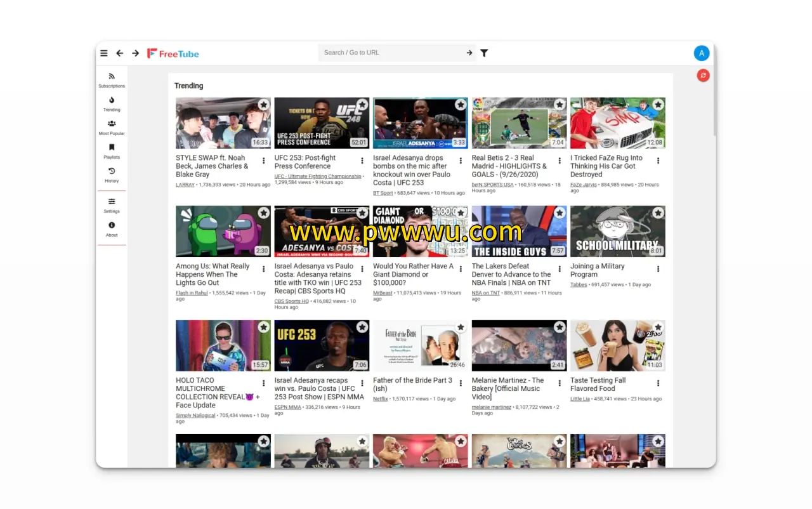
Task: Open the search filter options
Action: tap(484, 53)
